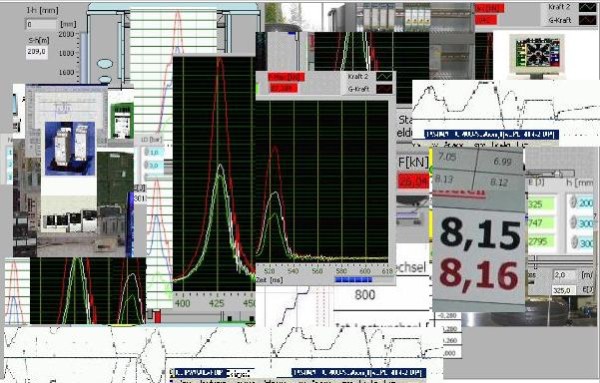Adjust the knob beside the 1,0 bar value
The height and width of the screenshot is (383, 600).
(146, 152)
